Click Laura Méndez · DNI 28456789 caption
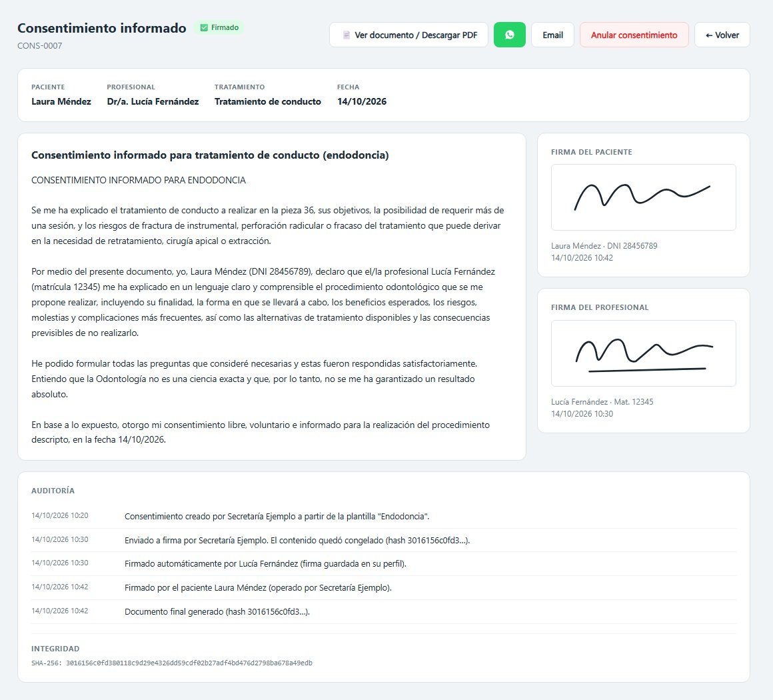Viewport: 773px width, 700px height. click(604, 245)
